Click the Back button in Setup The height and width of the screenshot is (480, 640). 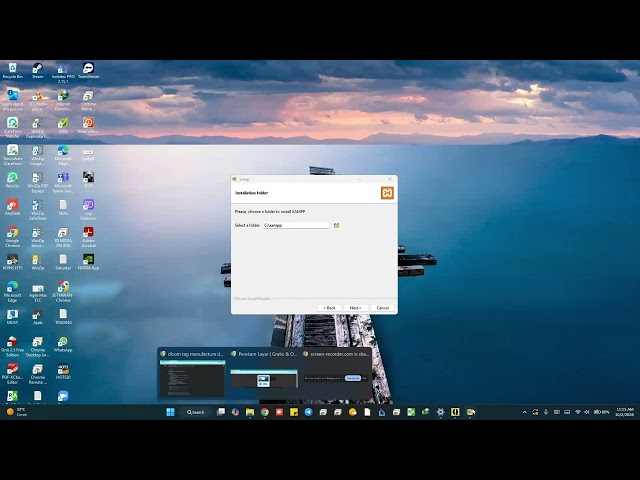click(329, 308)
